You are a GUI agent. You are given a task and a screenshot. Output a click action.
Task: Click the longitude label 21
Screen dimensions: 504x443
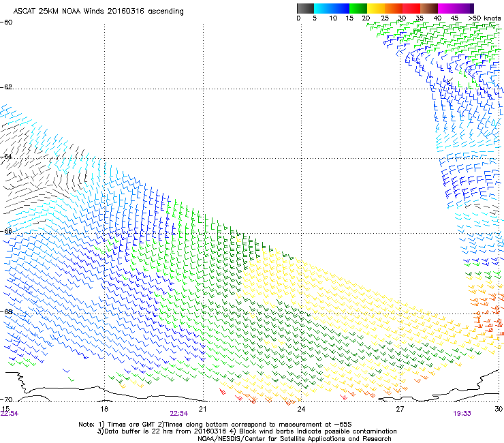tap(202, 409)
